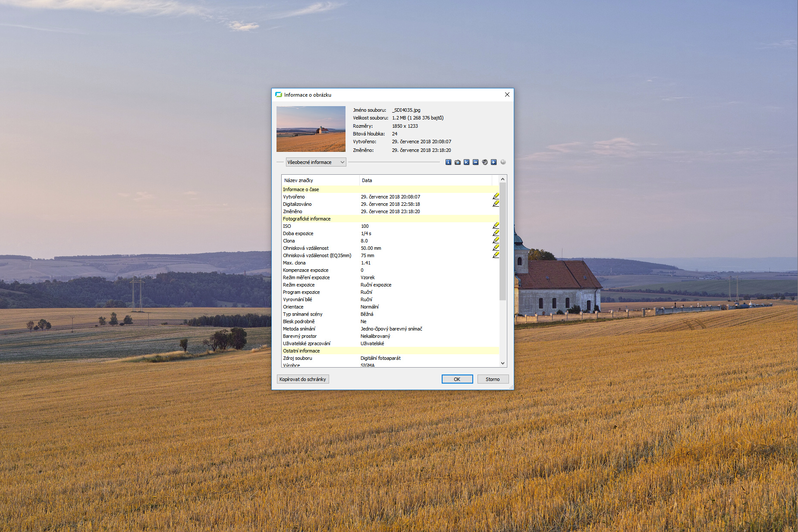The width and height of the screenshot is (798, 532).
Task: Edit the ISO value via pencil icon
Action: [496, 226]
